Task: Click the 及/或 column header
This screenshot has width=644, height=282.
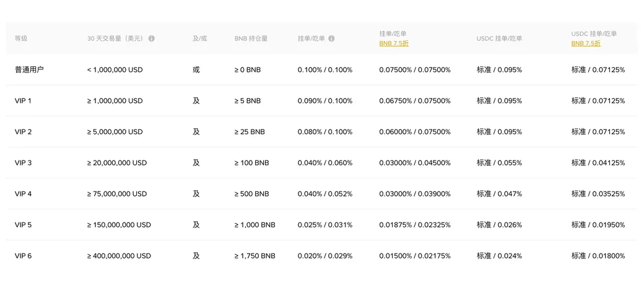Action: click(200, 38)
